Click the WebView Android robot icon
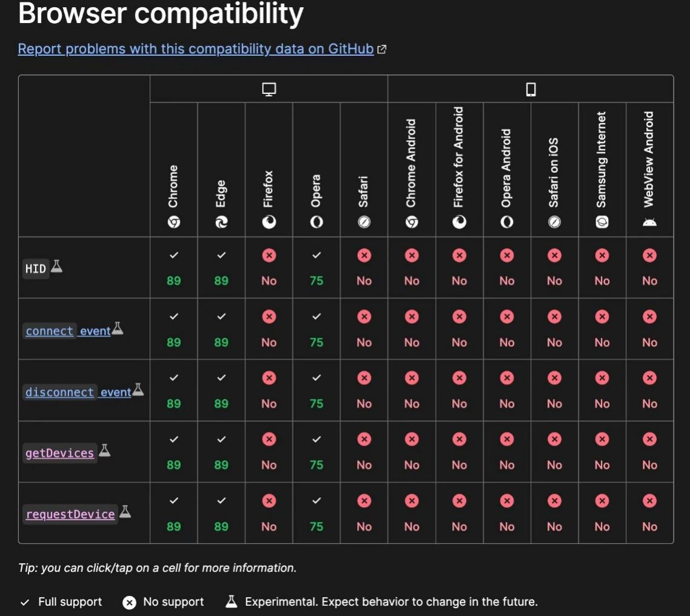The height and width of the screenshot is (616, 690). pyautogui.click(x=649, y=223)
